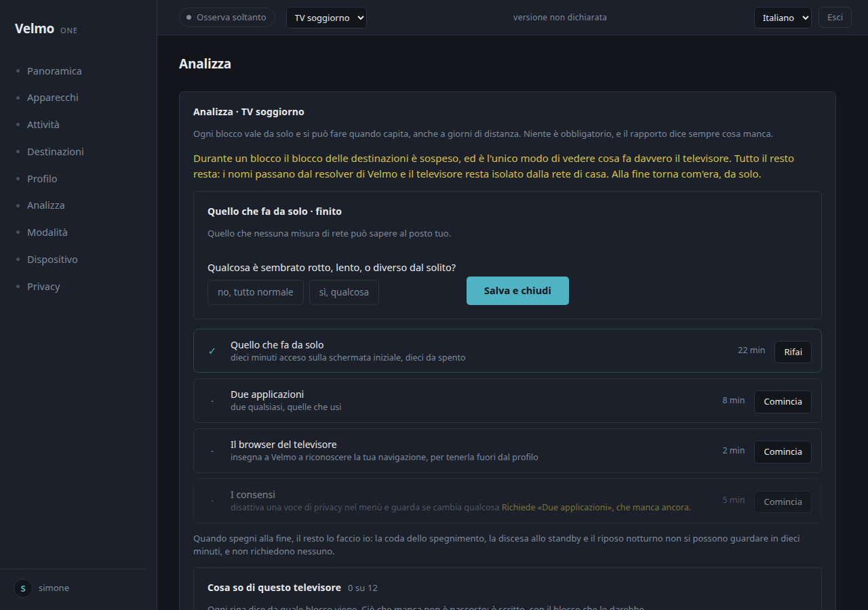Open Destinazioni in the sidebar
This screenshot has width=868, height=610.
pyautogui.click(x=56, y=152)
